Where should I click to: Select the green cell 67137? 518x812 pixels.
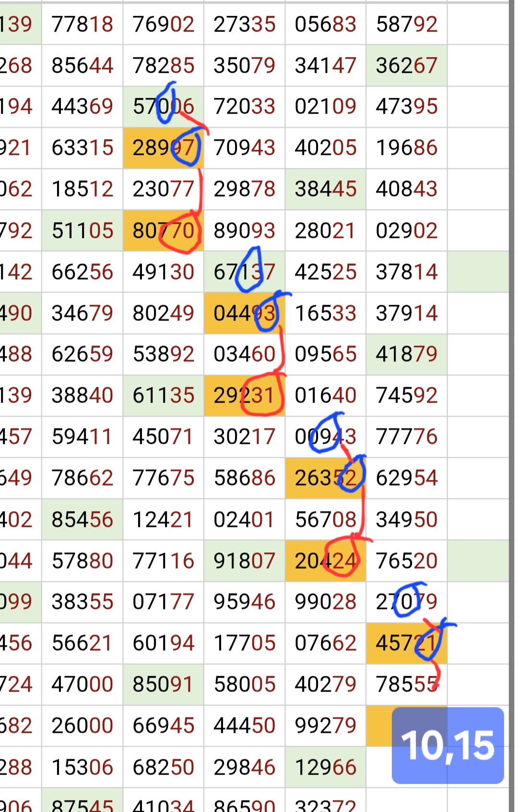(x=244, y=272)
